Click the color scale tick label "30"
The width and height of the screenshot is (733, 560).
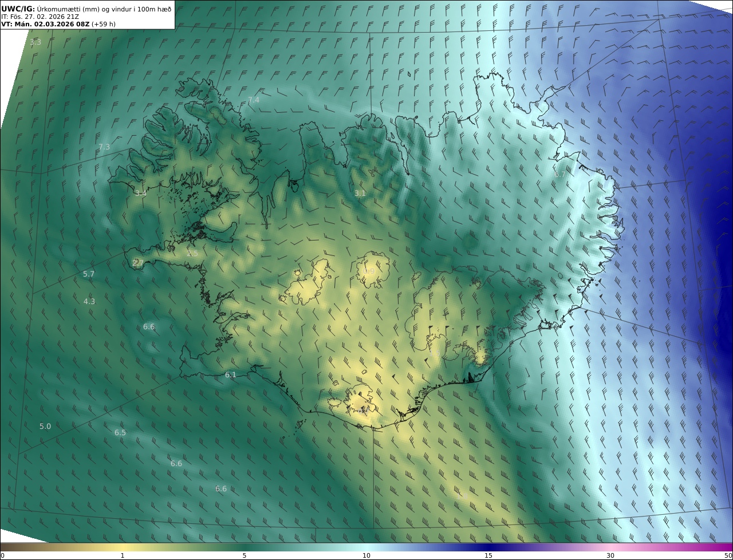pyautogui.click(x=610, y=555)
